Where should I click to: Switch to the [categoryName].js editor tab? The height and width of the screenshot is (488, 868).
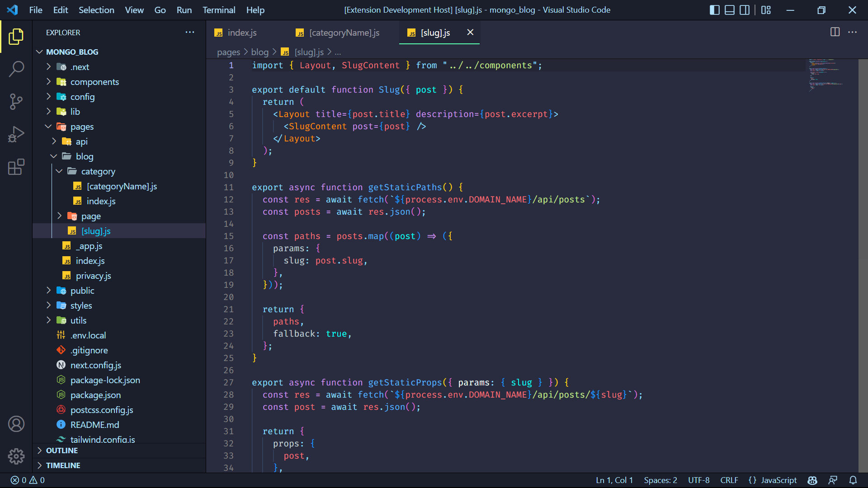click(343, 33)
